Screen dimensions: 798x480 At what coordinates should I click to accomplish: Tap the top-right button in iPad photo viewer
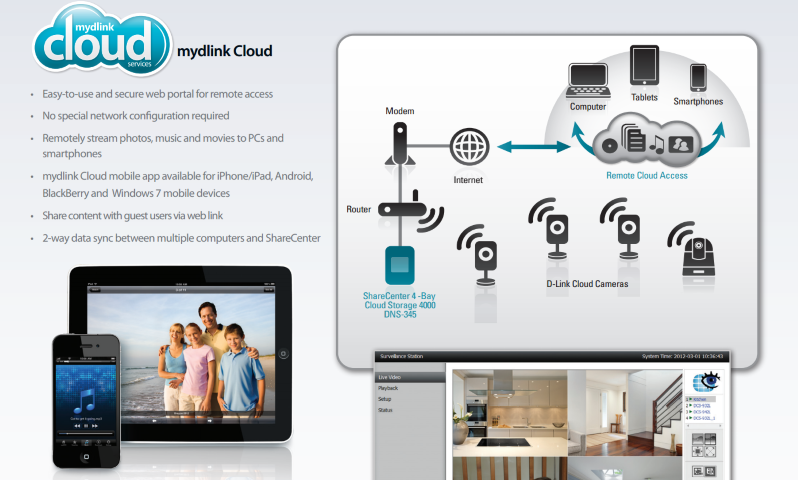268,289
